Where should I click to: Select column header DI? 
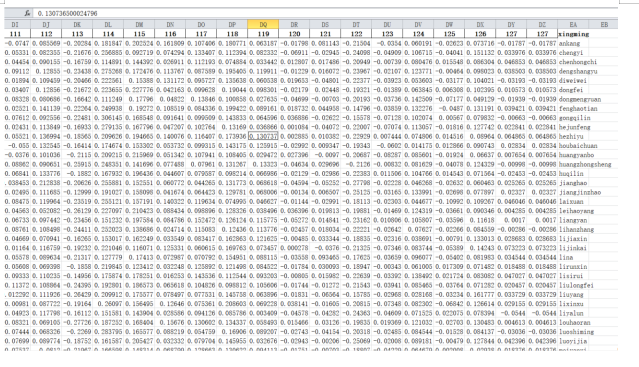tap(15, 24)
